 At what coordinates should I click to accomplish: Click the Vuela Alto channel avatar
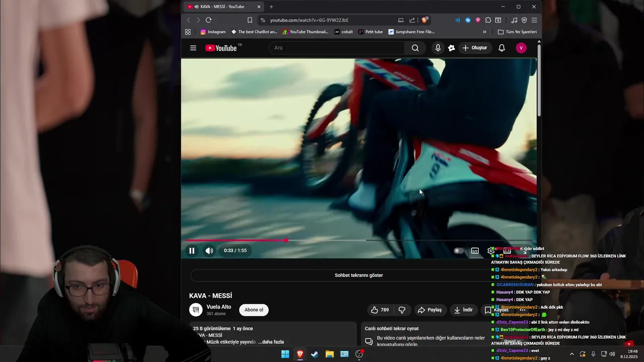196,310
